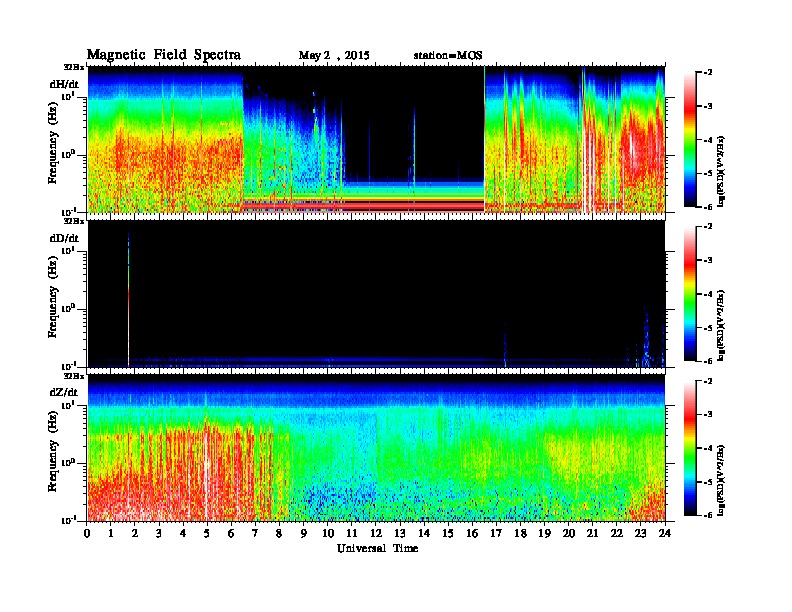This screenshot has width=792, height=612.
Task: Click the "Magnetic Field Spectra" title
Action: point(164,55)
